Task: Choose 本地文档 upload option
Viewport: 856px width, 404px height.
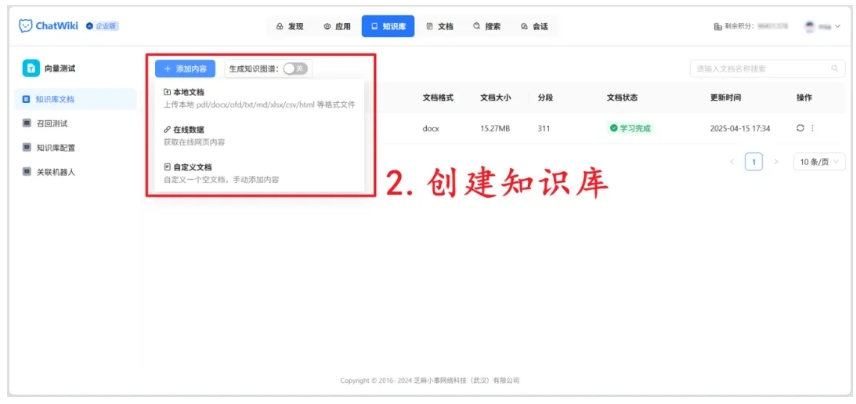Action: point(259,98)
